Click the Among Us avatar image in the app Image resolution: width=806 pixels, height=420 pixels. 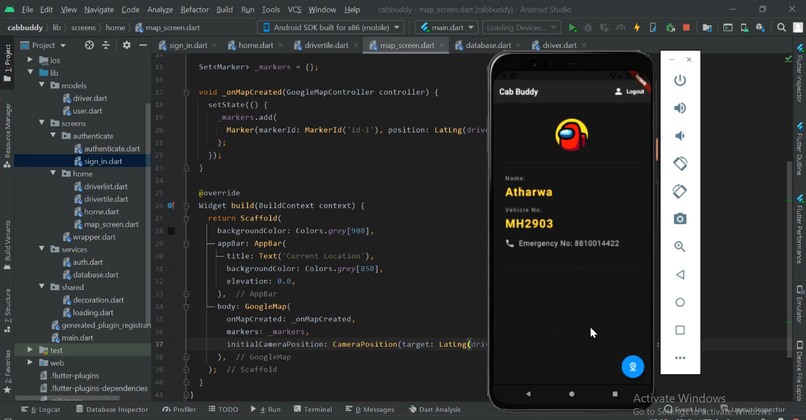click(x=572, y=134)
